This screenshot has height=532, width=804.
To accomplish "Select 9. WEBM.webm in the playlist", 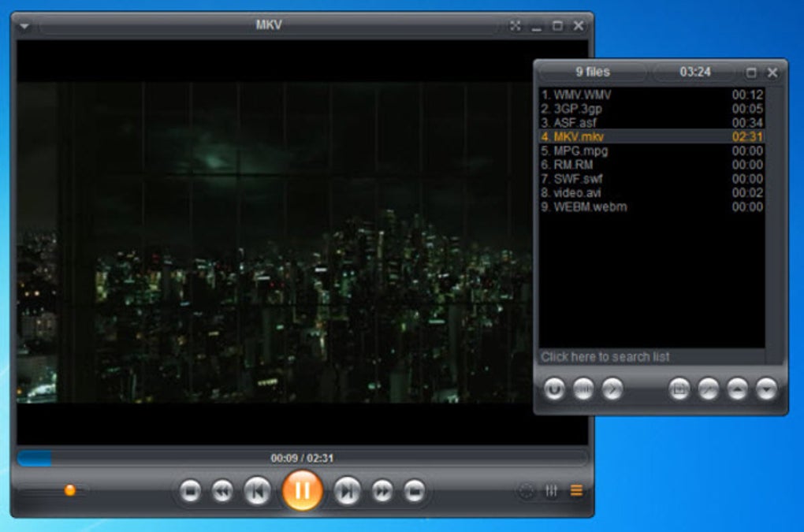I will tap(652, 206).
